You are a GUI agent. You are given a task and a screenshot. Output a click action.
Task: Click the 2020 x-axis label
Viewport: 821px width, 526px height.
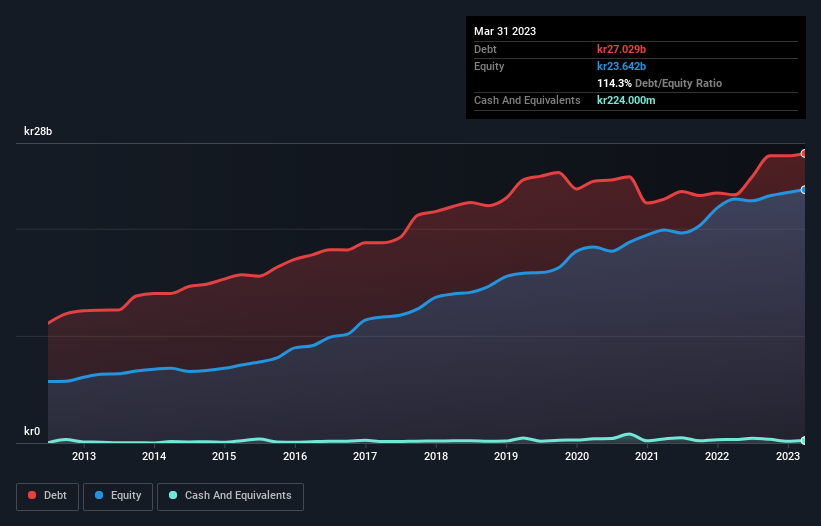576,456
